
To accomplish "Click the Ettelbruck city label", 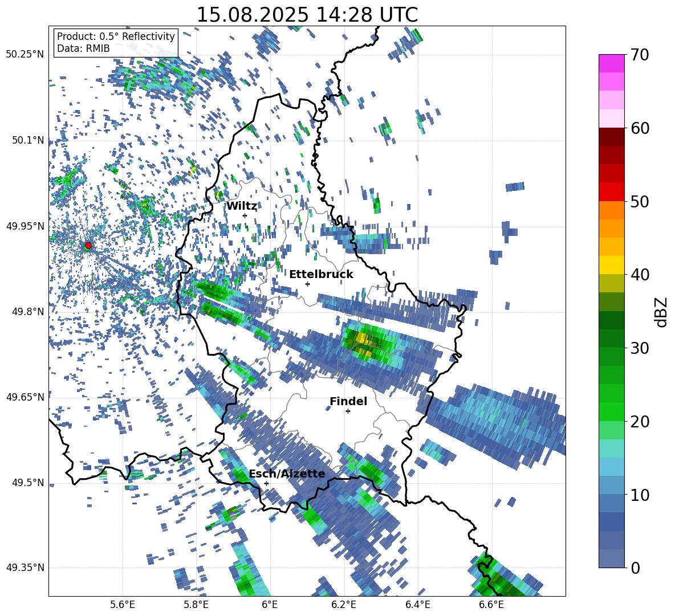I will pos(321,275).
